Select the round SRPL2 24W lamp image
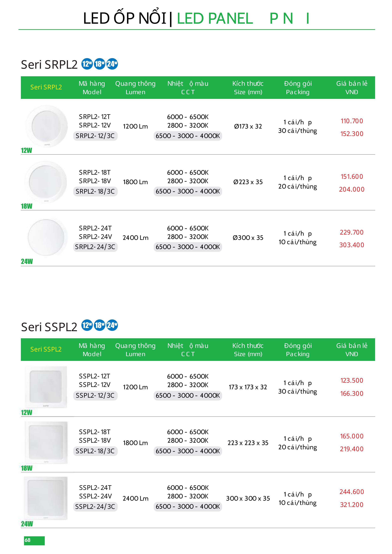The height and width of the screenshot is (554, 392). tap(46, 237)
